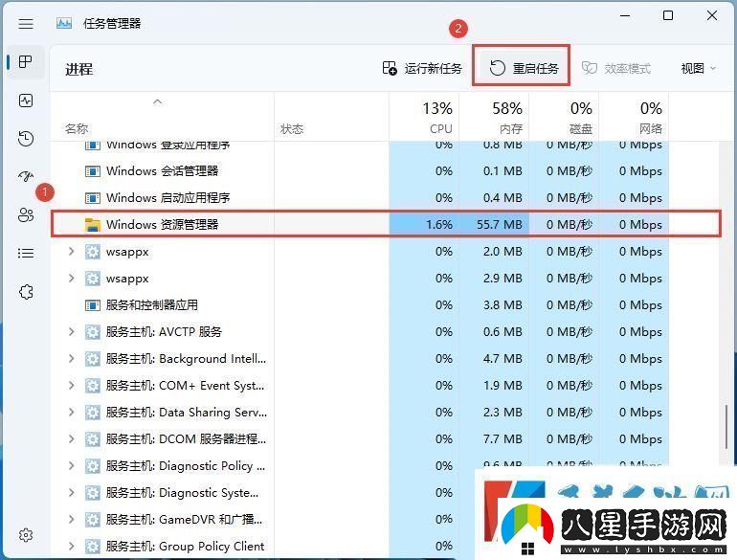The image size is (737, 560).
Task: Select the Windows 启动应用程序 row
Action: click(x=386, y=197)
